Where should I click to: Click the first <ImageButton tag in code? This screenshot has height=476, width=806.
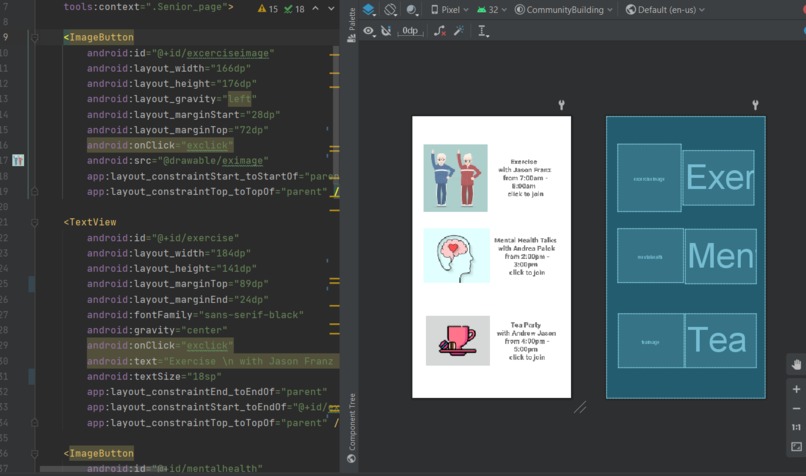(x=99, y=37)
